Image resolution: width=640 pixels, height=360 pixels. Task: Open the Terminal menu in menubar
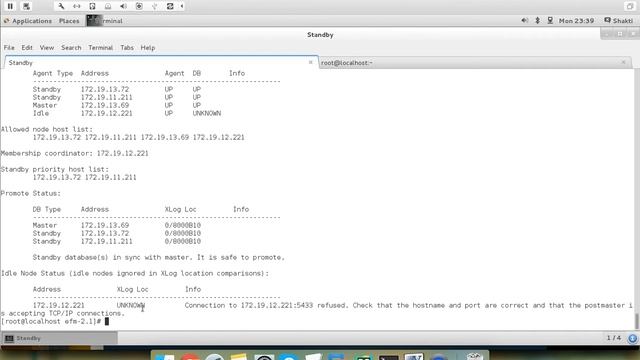[100, 48]
